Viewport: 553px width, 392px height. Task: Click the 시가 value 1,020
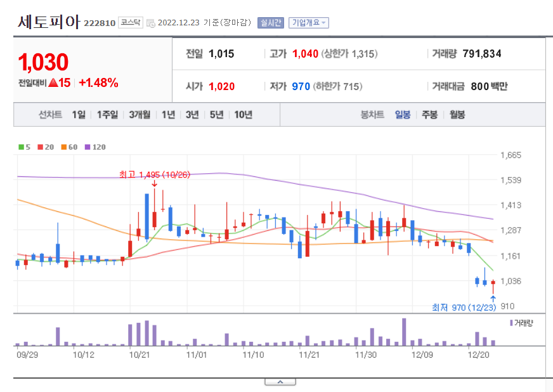point(221,86)
